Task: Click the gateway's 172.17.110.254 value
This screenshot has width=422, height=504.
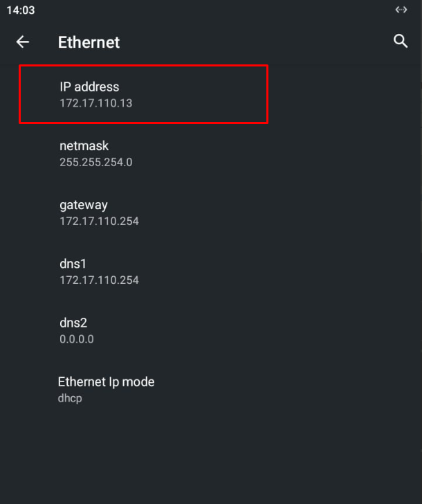Action: pos(99,222)
